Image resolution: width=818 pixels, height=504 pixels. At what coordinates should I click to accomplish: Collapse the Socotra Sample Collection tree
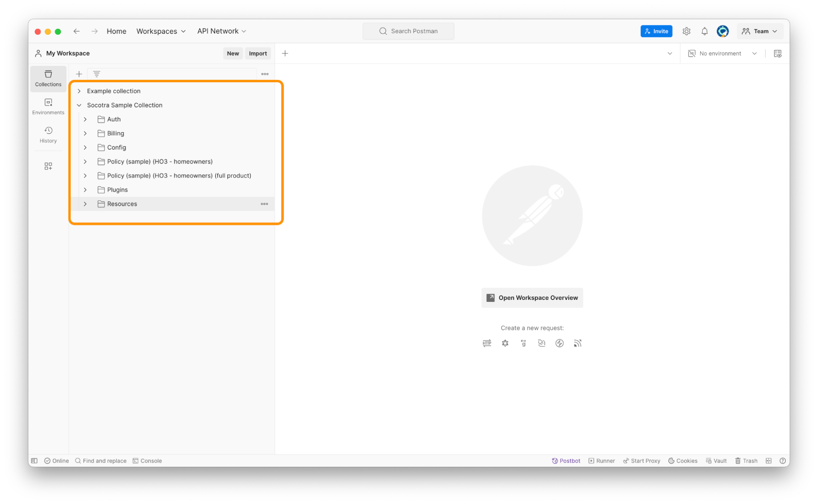(79, 105)
